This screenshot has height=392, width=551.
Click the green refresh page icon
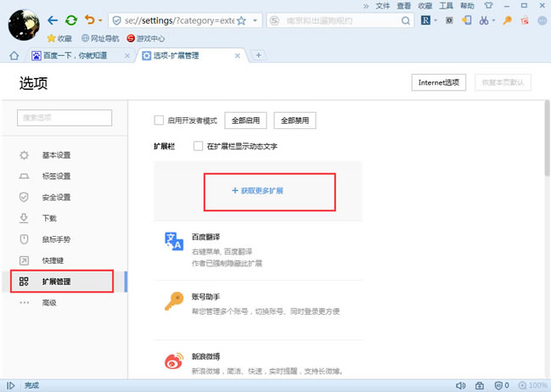[71, 20]
